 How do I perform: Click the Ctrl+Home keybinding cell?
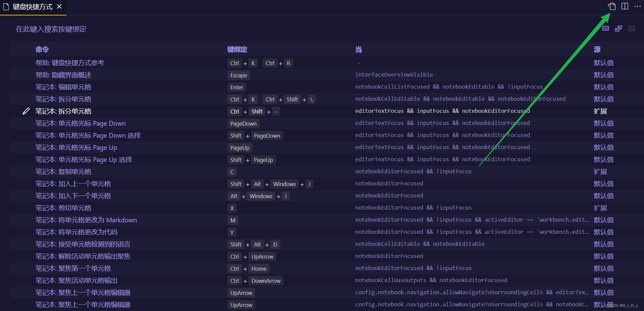point(248,269)
